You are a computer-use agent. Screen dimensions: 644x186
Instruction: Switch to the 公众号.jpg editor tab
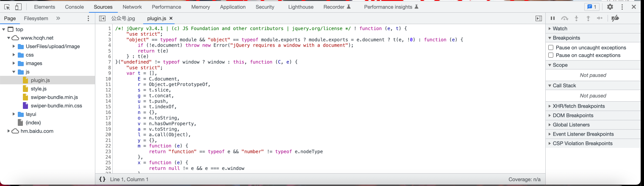[123, 19]
